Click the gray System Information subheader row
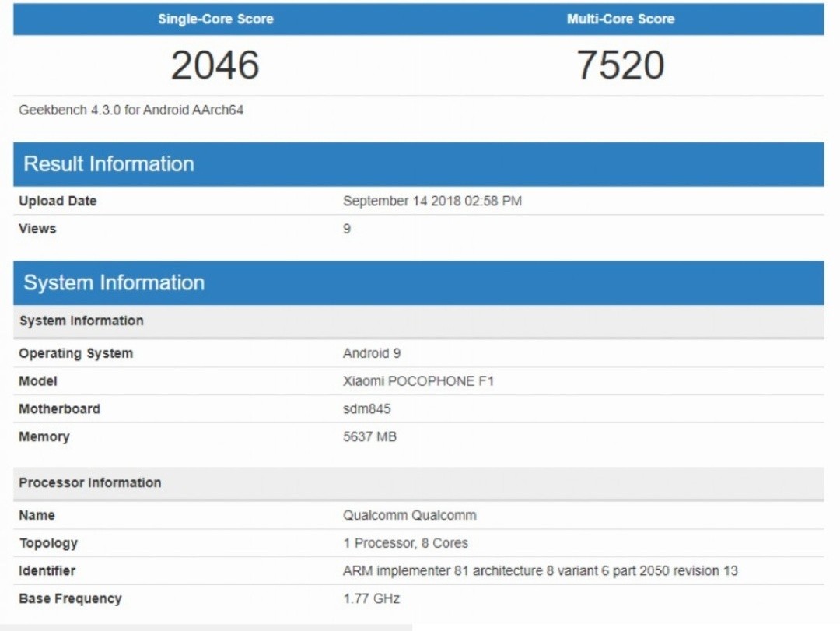 point(418,321)
